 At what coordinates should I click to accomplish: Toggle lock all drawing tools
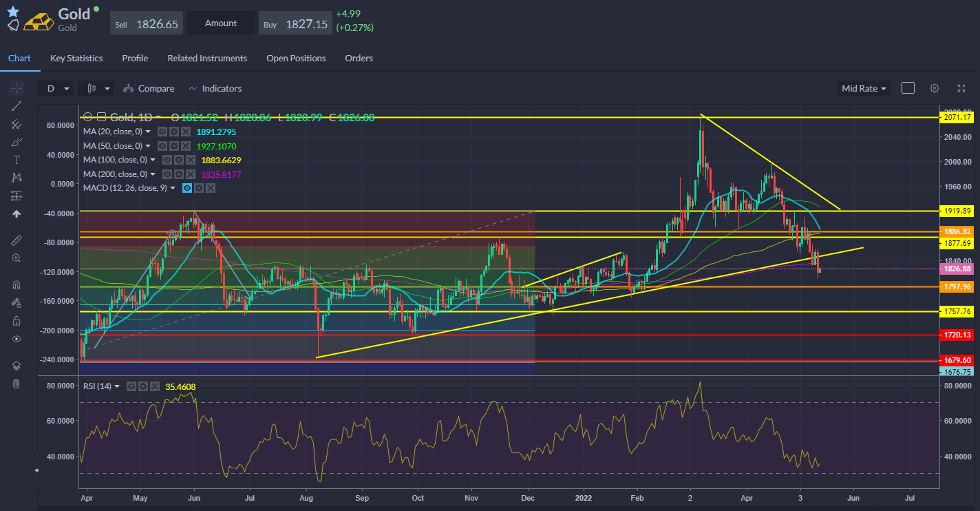(17, 320)
